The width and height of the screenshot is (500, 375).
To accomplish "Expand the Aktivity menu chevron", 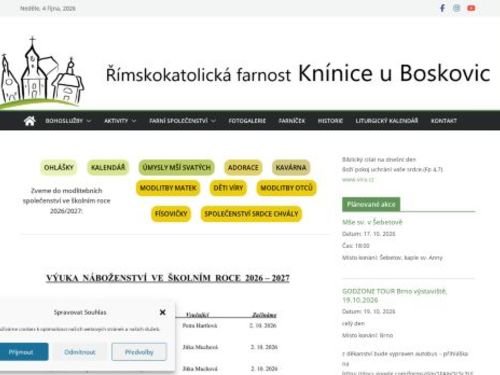I will [x=134, y=121].
